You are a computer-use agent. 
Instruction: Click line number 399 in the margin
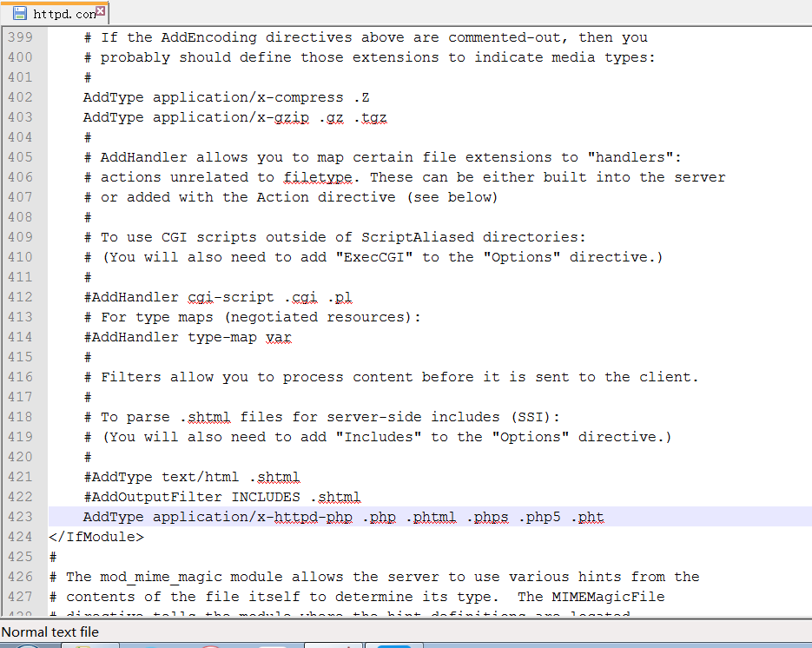tap(19, 37)
